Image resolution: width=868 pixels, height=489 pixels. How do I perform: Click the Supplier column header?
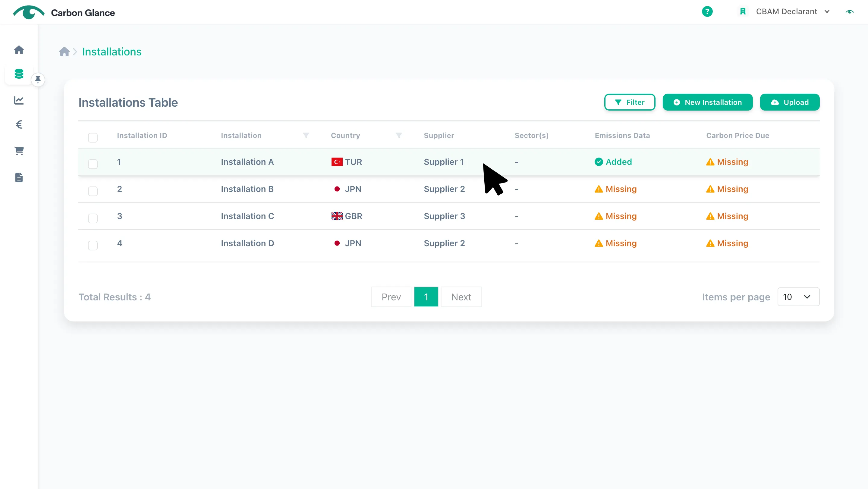coord(439,135)
